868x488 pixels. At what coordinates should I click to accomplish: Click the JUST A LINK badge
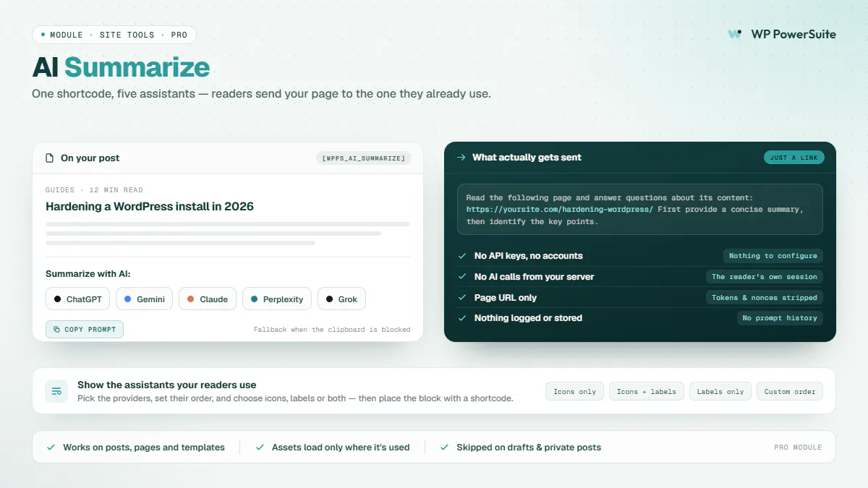(x=793, y=158)
